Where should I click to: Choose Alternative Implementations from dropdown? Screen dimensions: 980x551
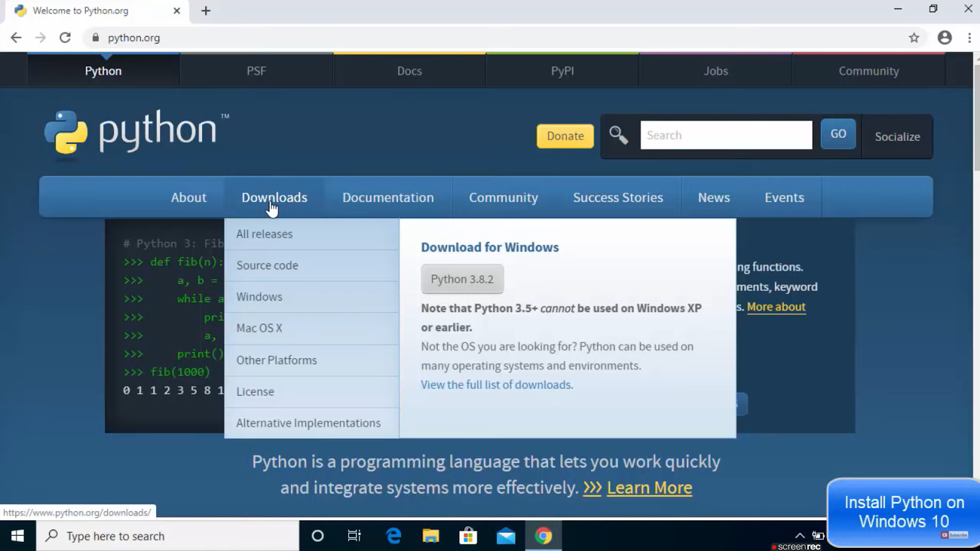[x=312, y=423]
